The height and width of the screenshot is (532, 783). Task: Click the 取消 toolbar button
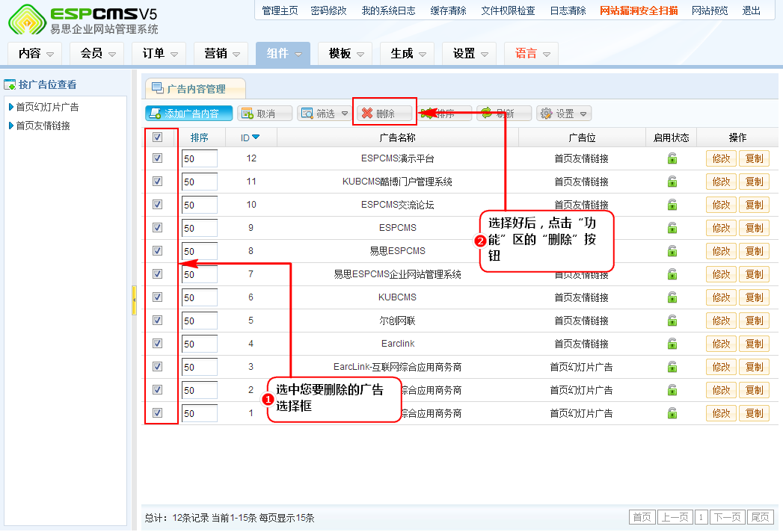[265, 114]
